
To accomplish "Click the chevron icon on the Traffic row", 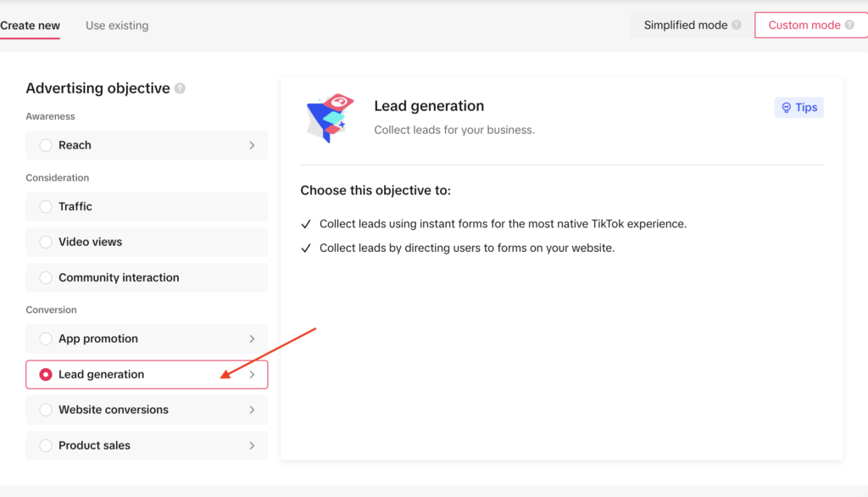I will [x=252, y=206].
